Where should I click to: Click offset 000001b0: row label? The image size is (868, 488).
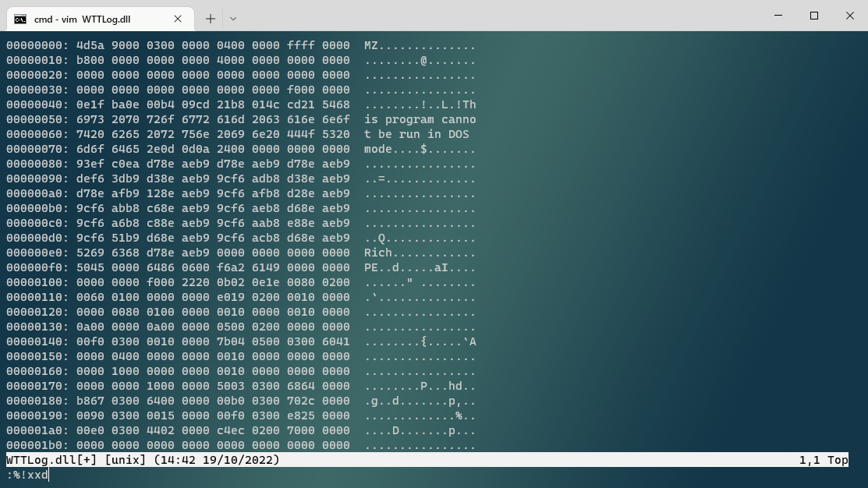[37, 445]
